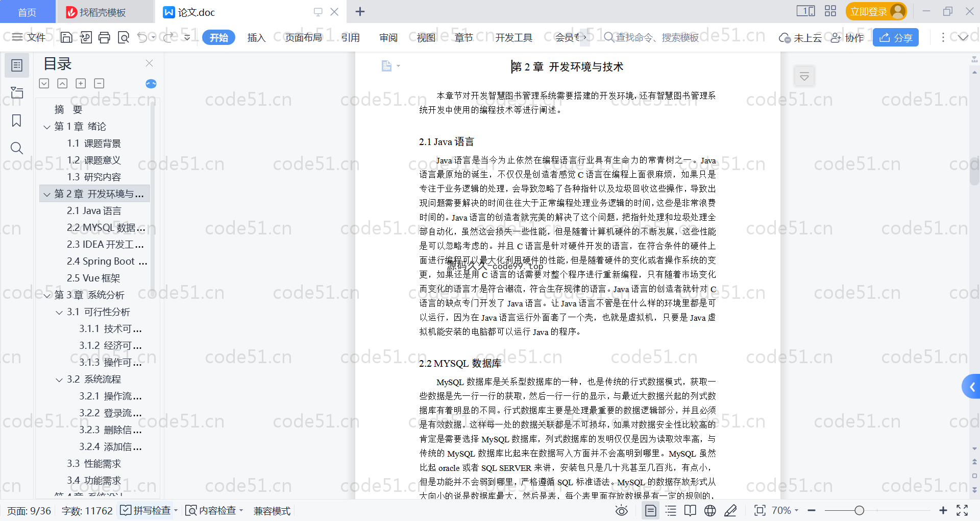Viewport: 980px width, 521px height.
Task: Click the 协作 collaborate button
Action: pyautogui.click(x=847, y=37)
